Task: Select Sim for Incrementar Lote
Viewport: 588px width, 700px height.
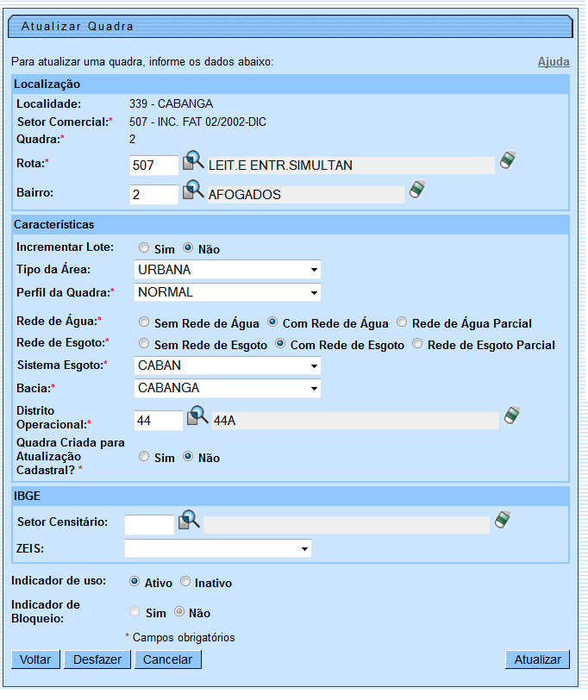Action: 144,248
